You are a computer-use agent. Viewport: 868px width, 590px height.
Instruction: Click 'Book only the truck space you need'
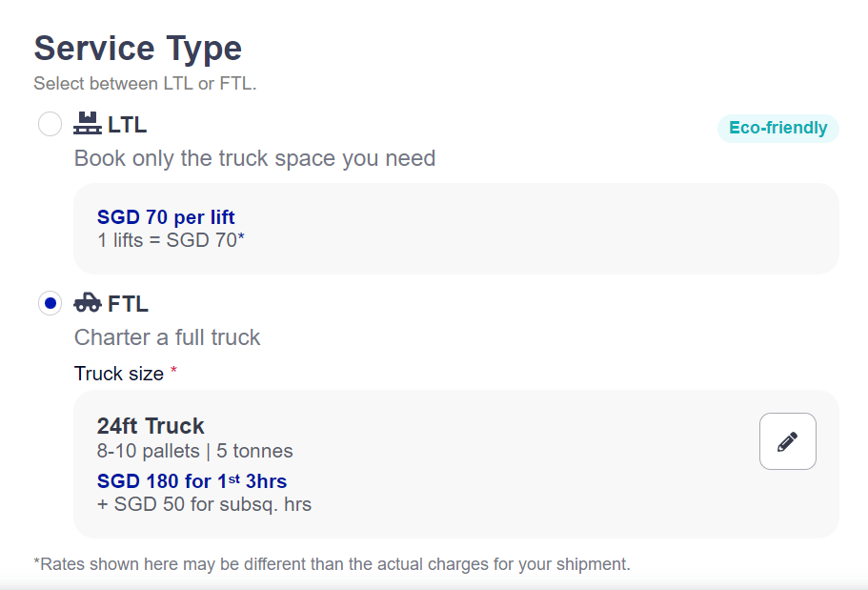click(x=254, y=158)
